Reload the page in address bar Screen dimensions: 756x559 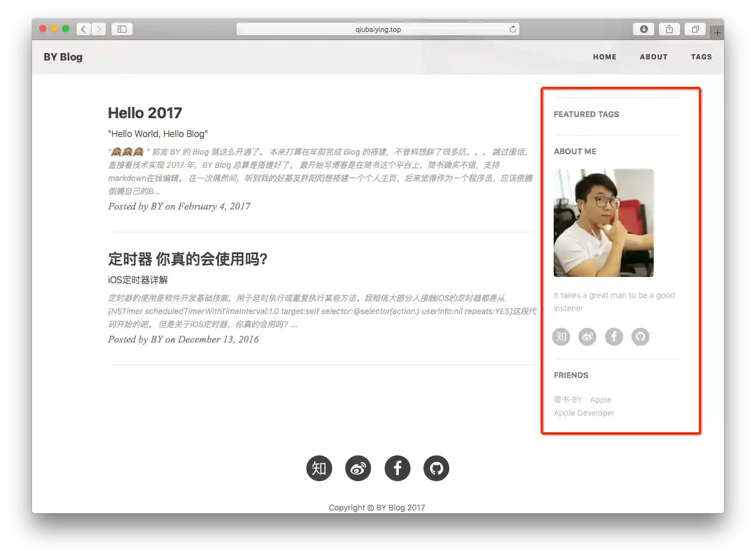513,29
